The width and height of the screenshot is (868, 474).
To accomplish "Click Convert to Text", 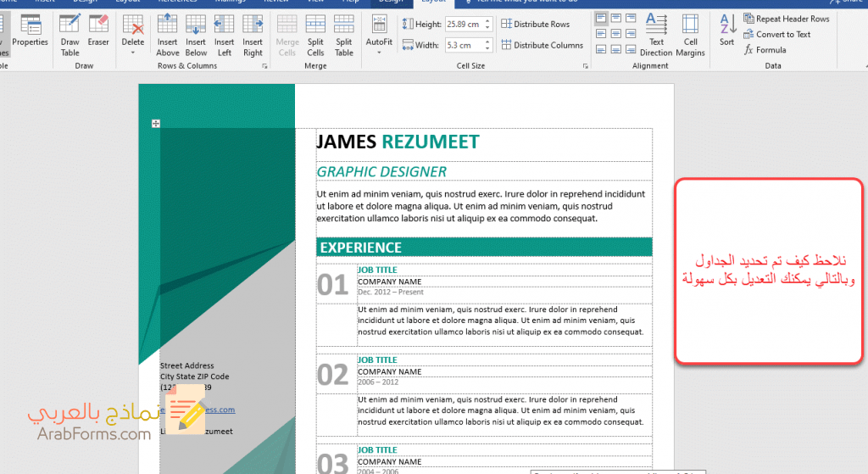I will click(776, 35).
